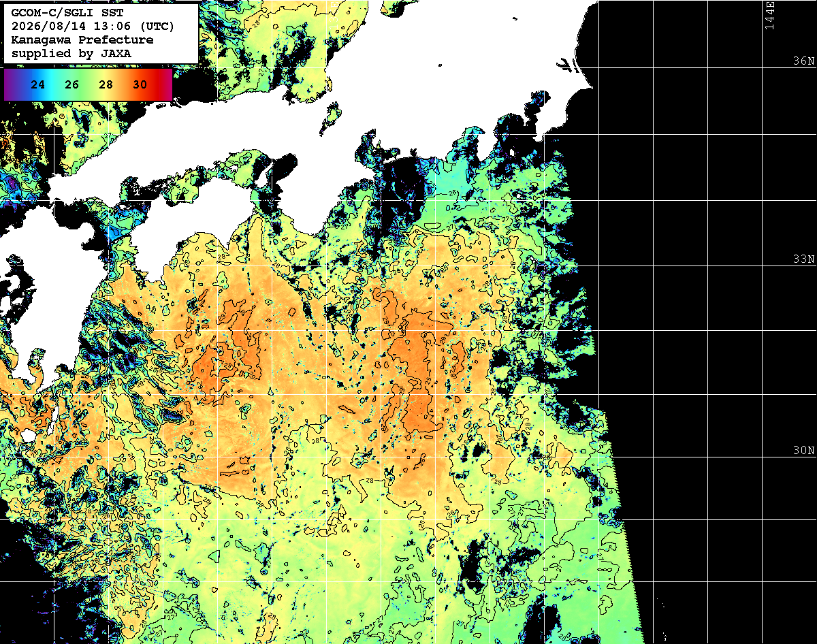
Task: Click the 2026/08/14 13:06 (UTC) timestamp
Action: [93, 27]
